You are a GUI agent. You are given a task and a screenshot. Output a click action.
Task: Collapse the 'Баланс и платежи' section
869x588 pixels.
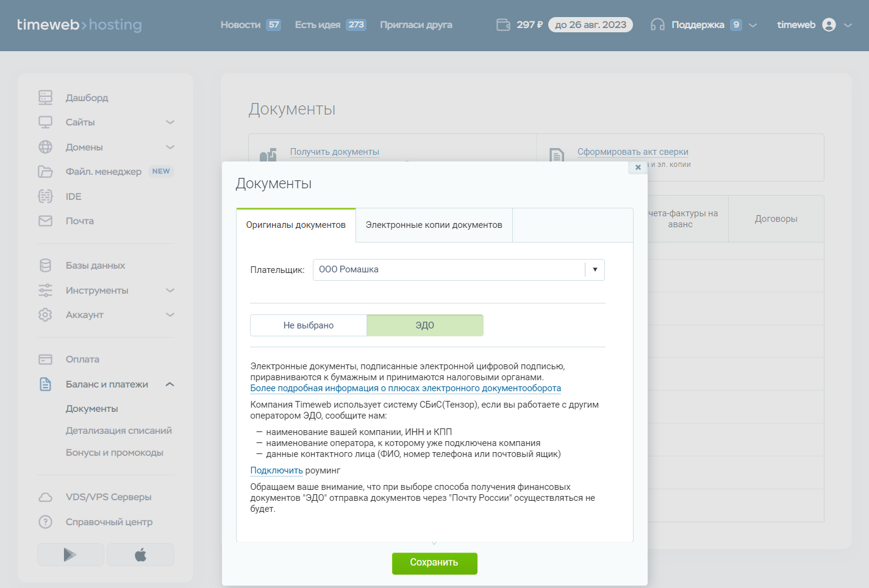(170, 384)
